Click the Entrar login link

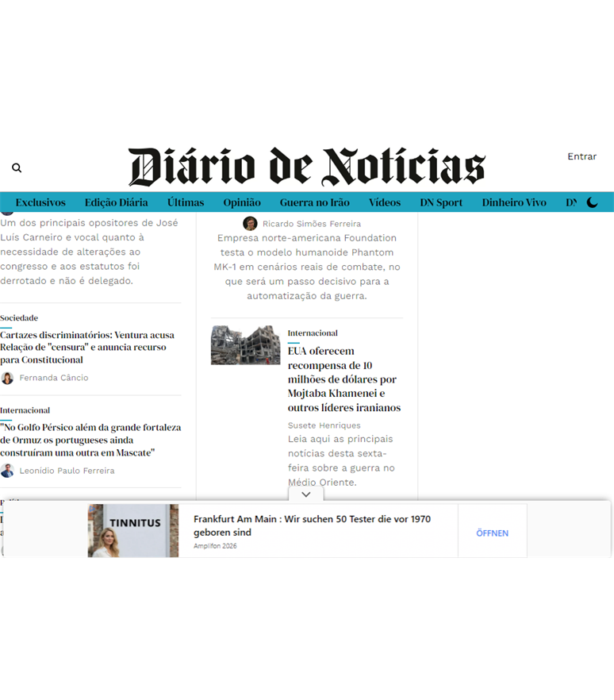click(x=582, y=156)
